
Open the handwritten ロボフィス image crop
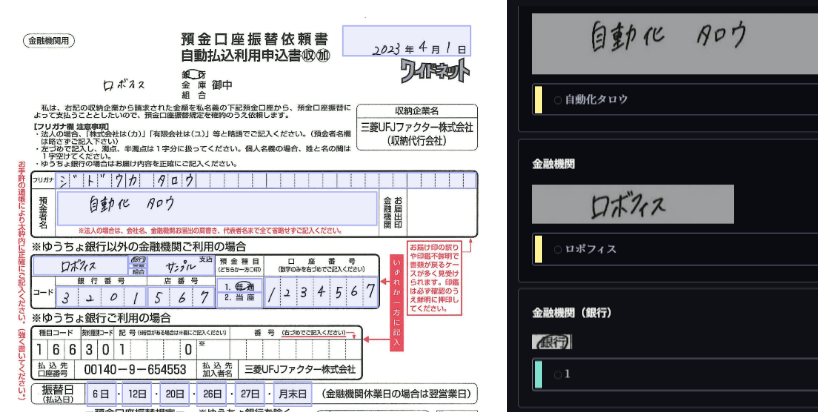click(x=635, y=205)
